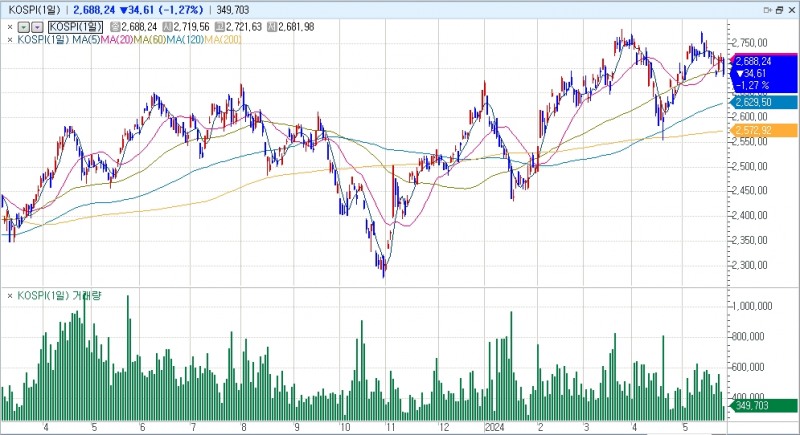Viewport: 800px width, 435px height.
Task: Click the title bar volume 349,703
Action: [233, 10]
